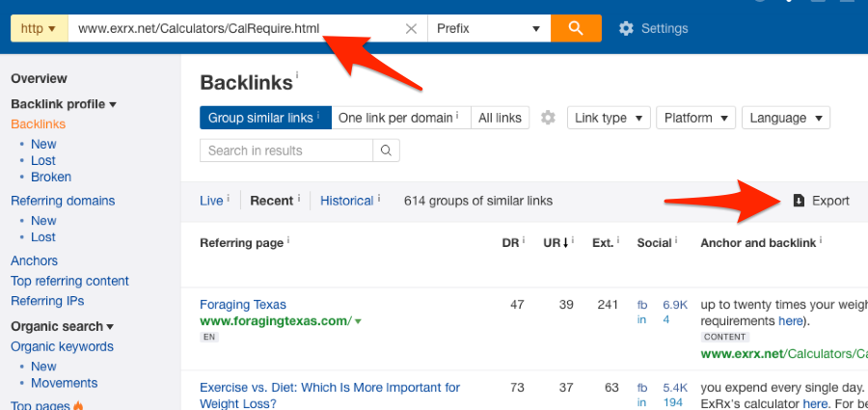Screen dimensions: 868x410
Task: Click the magnifier in Search in results
Action: pyautogui.click(x=386, y=150)
